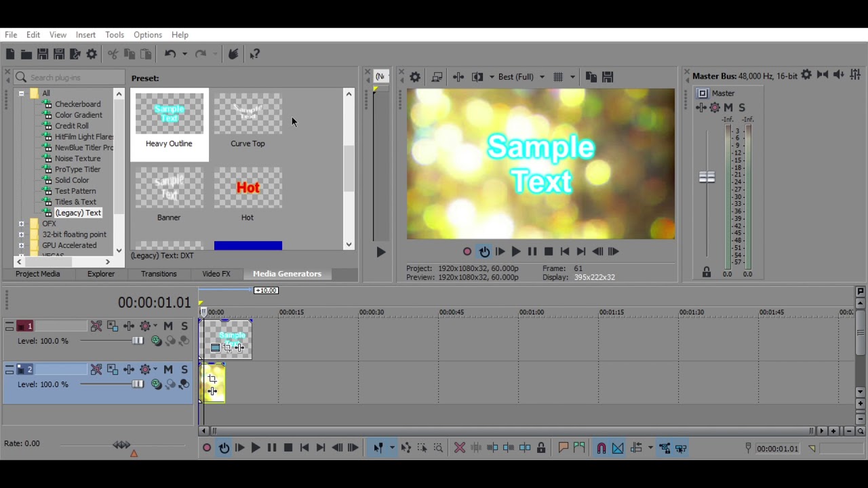Select (Legacy) Text generator in list
The image size is (868, 488).
click(78, 213)
